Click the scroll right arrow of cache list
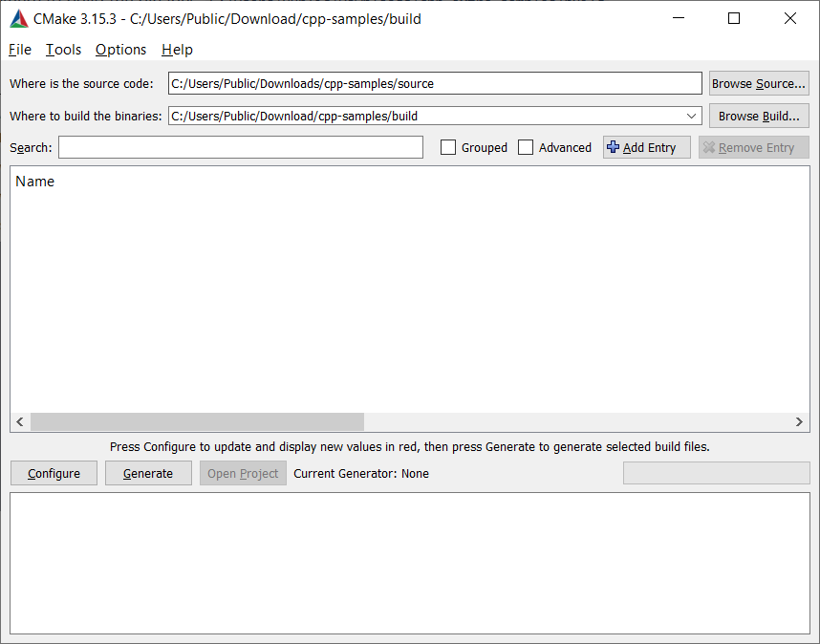Viewport: 820px width, 644px height. point(799,421)
